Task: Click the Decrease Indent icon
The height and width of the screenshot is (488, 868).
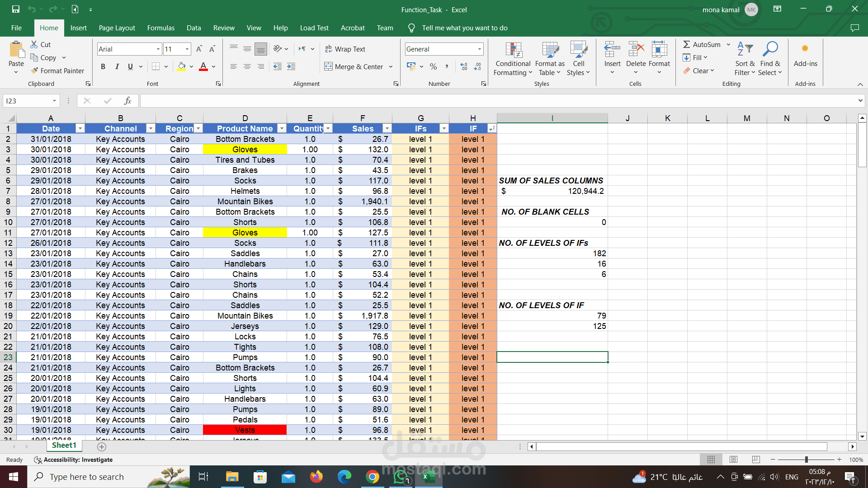Action: (278, 66)
